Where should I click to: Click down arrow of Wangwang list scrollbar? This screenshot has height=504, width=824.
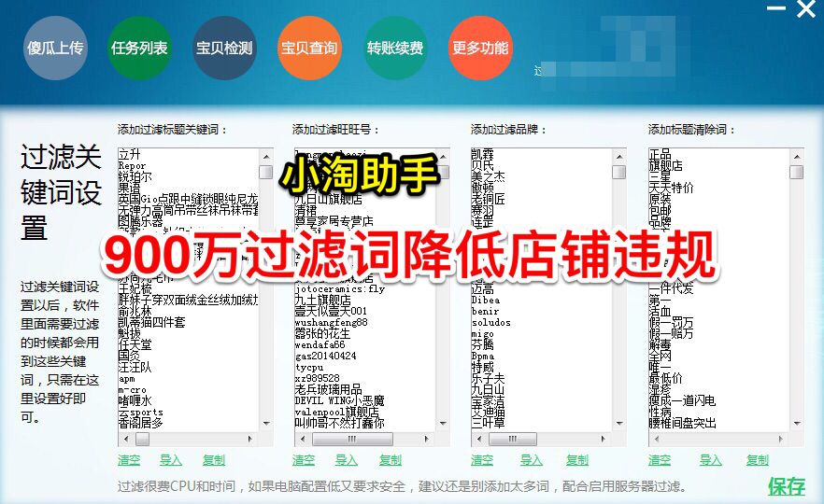tap(443, 423)
